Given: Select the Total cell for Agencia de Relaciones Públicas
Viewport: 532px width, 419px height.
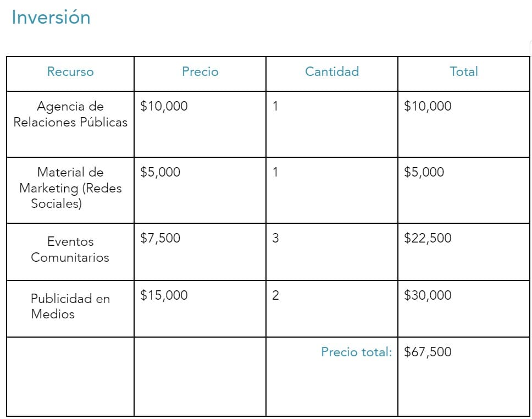Looking at the screenshot, I should (x=428, y=106).
